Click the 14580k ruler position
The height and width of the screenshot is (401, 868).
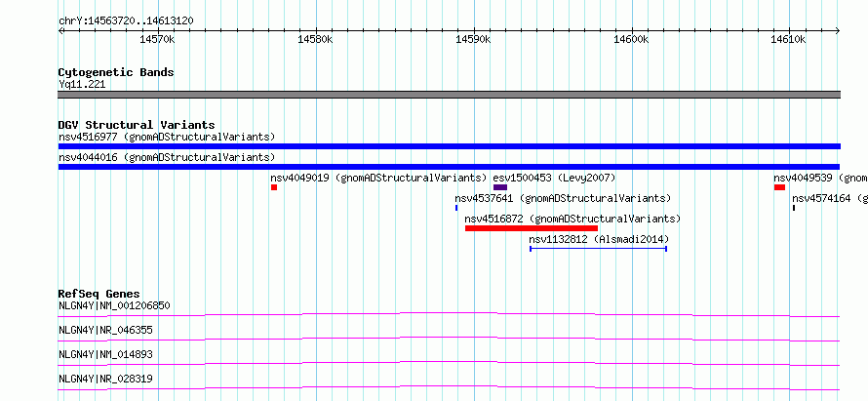coord(316,40)
